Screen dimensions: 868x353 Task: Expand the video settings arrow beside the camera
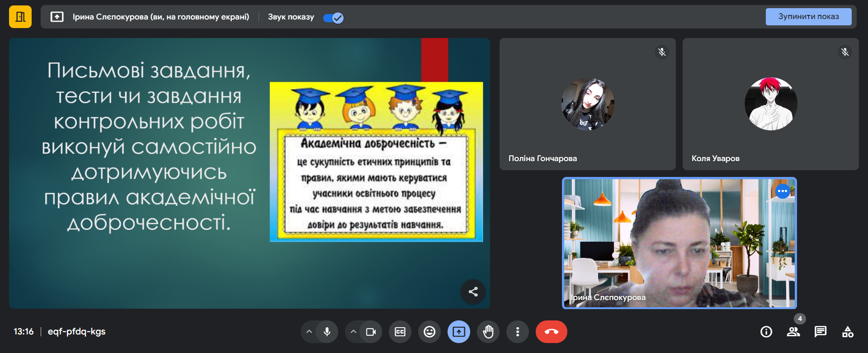[x=354, y=332]
